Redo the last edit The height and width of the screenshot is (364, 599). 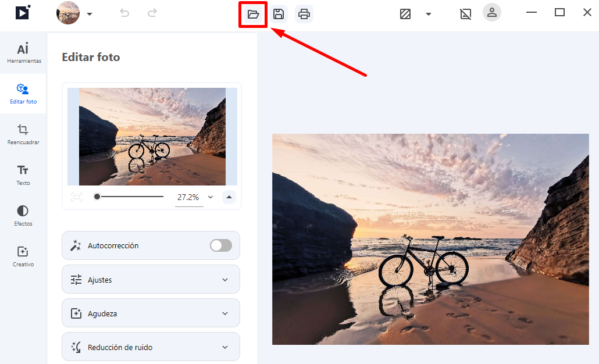tap(152, 13)
